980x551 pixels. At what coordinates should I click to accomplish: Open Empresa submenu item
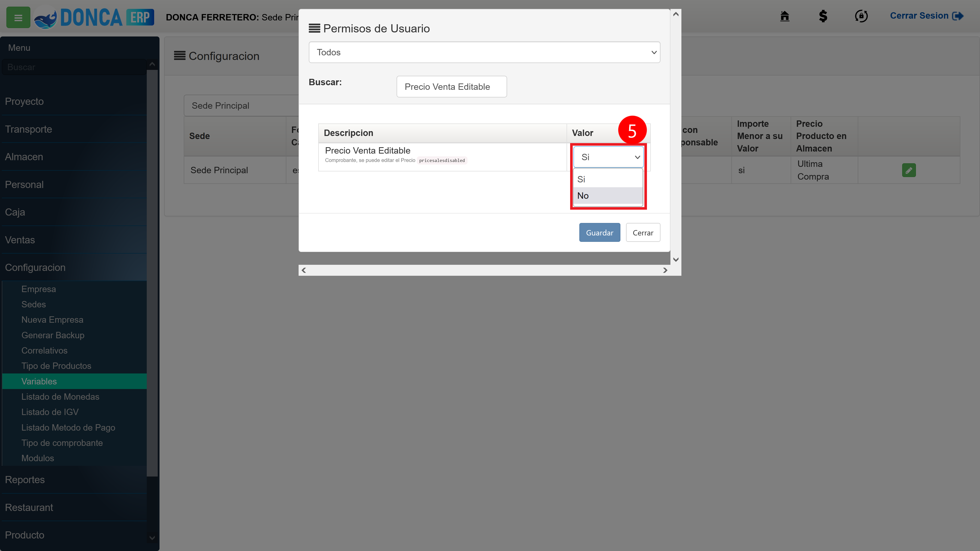74,289
